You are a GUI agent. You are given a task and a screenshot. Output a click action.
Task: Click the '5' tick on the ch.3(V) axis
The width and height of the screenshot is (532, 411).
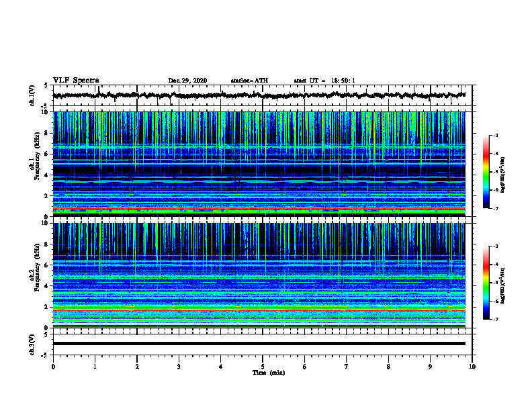point(46,334)
